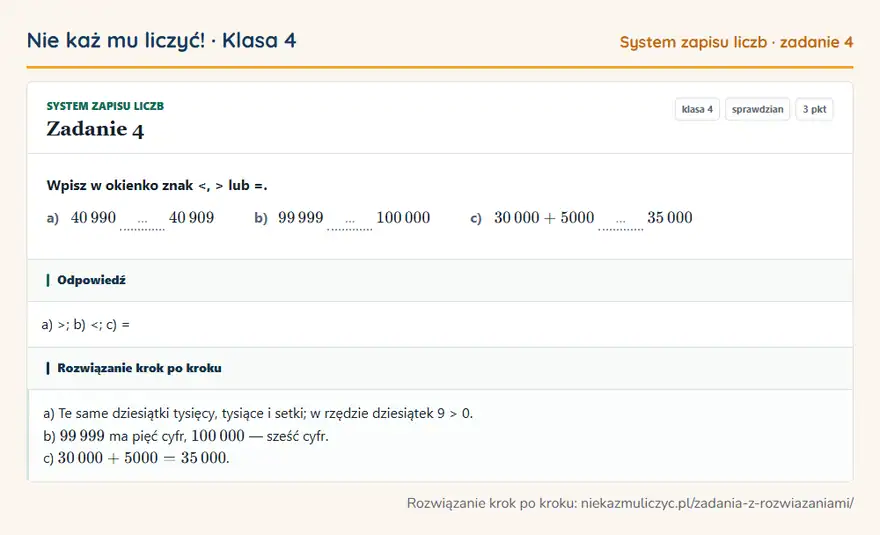Image resolution: width=880 pixels, height=535 pixels.
Task: Click solution line b about 'pięć cyfr'
Action: pos(186,436)
